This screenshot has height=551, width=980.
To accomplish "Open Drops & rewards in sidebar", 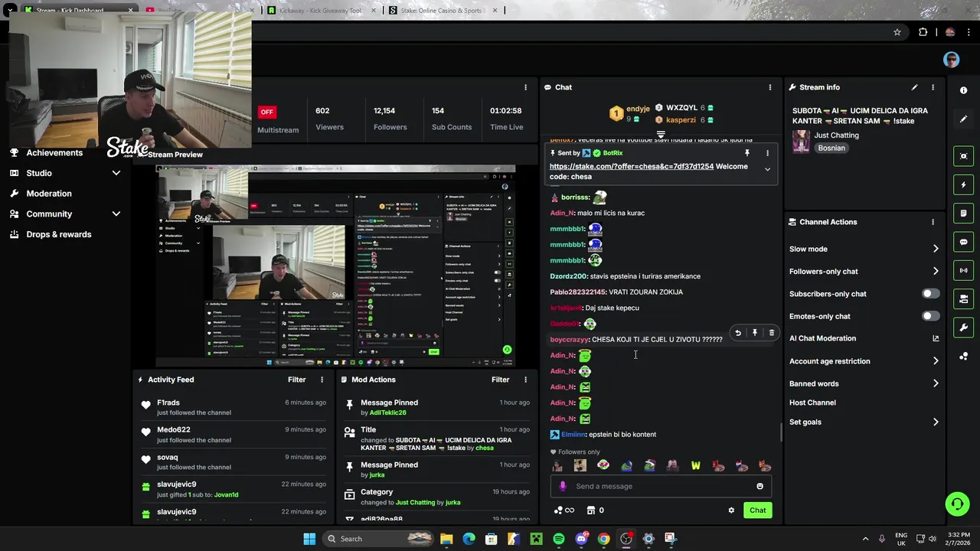I will coord(58,234).
